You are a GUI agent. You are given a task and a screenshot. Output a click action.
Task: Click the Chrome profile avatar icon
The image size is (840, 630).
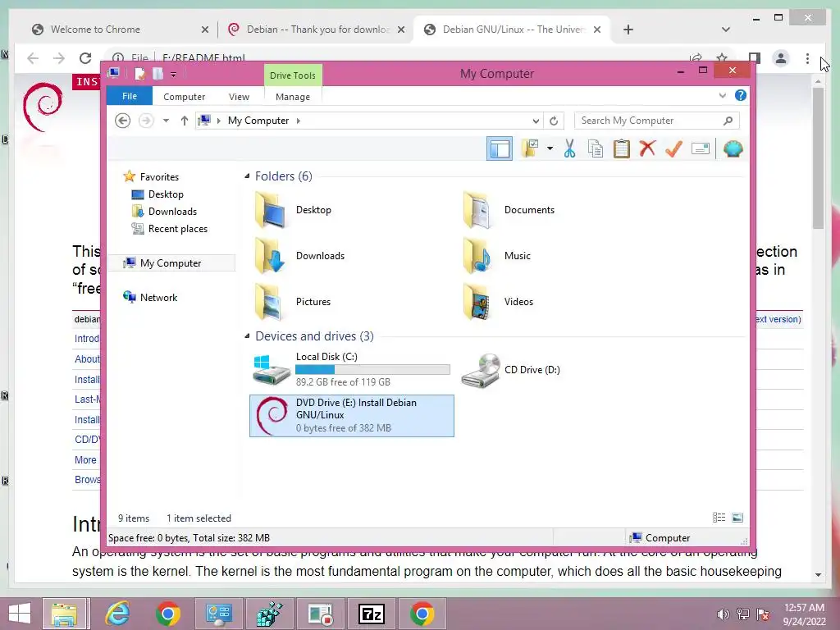781,58
